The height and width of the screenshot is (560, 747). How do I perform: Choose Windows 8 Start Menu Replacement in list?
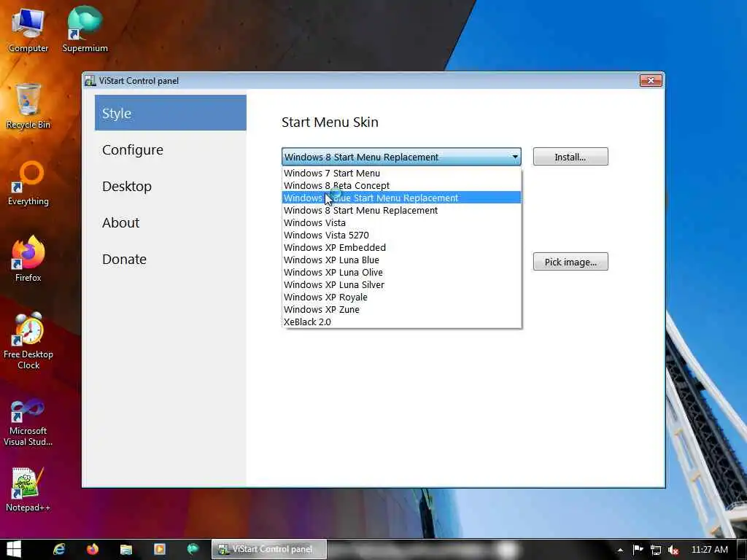coord(402,210)
